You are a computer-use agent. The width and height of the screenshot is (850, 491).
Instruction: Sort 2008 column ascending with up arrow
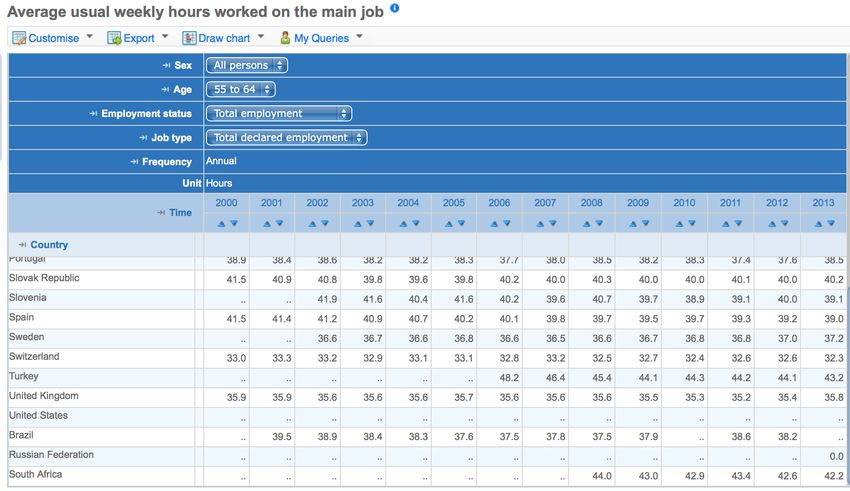pos(587,224)
